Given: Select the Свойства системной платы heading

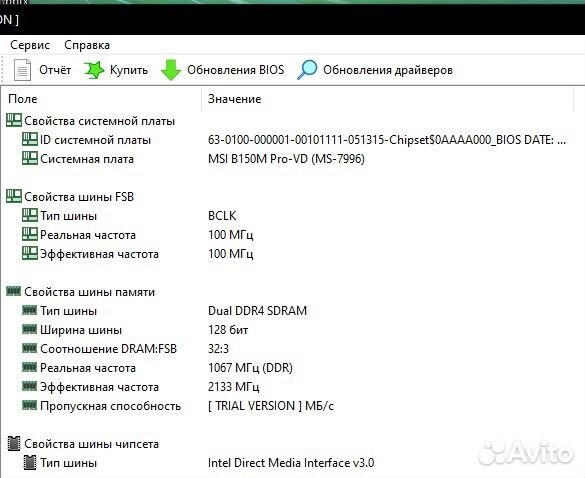Looking at the screenshot, I should (100, 121).
